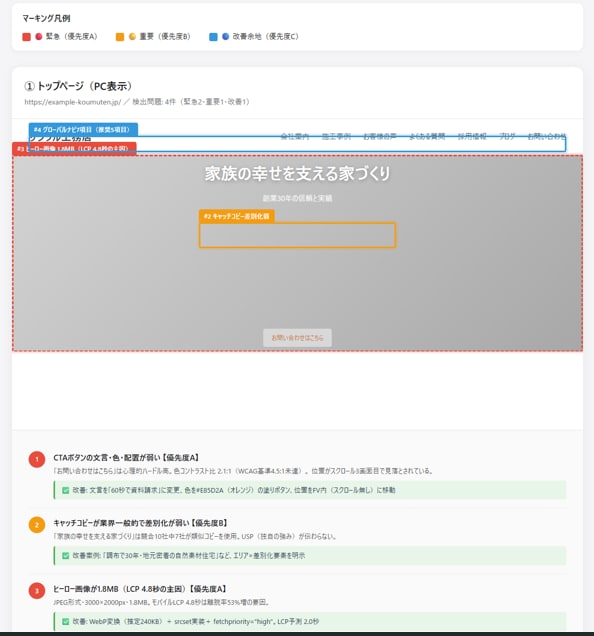
Task: Click the red circle icon beside 緊急（優先度A）
Action: point(39,37)
